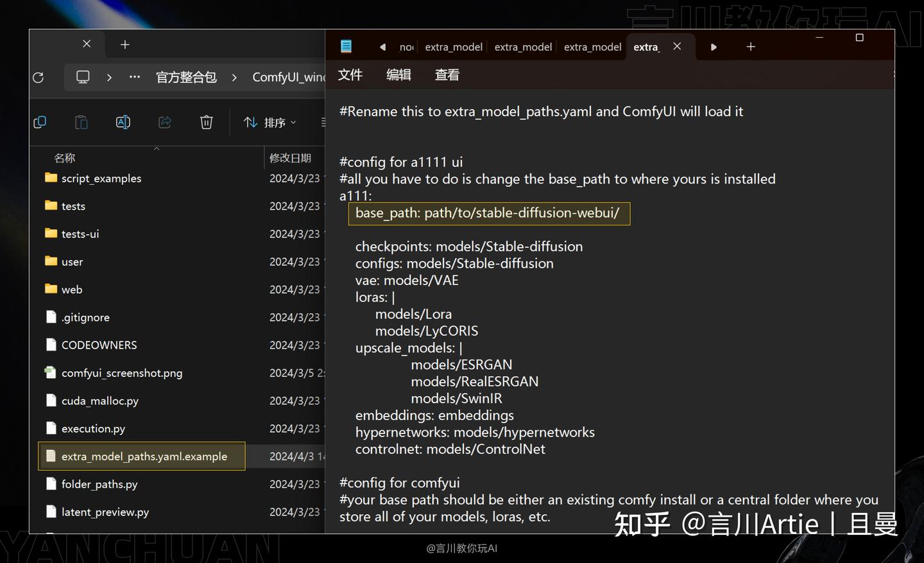
Task: Click the Delete trash icon
Action: click(x=206, y=122)
